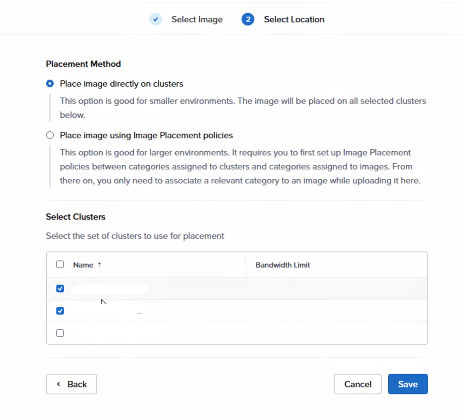The width and height of the screenshot is (464, 419).
Task: Sort clusters by Name column header
Action: (83, 265)
